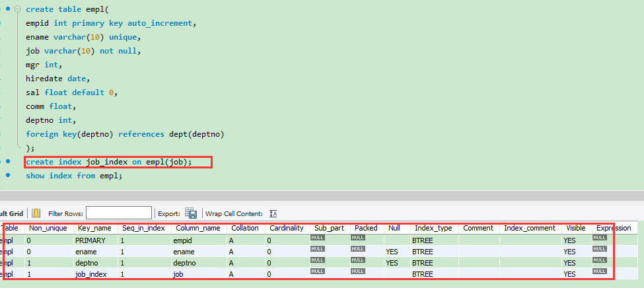
Task: Collapse the create table empl block
Action: pos(17,9)
